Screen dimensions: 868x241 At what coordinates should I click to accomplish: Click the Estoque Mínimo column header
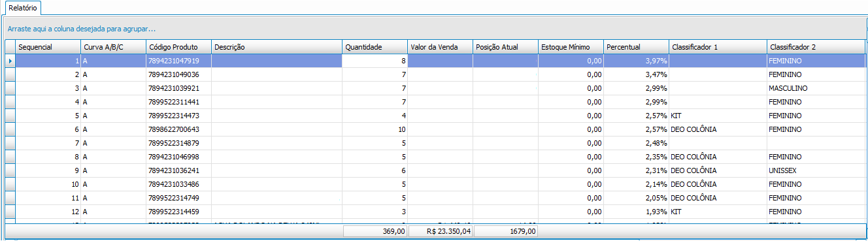(571, 47)
